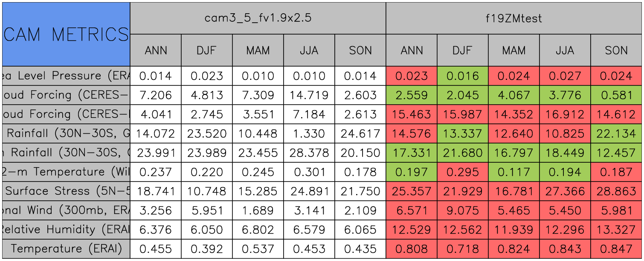Select the Sea Level Pressure row label
Viewport: 644px width, 261px height.
click(66, 76)
